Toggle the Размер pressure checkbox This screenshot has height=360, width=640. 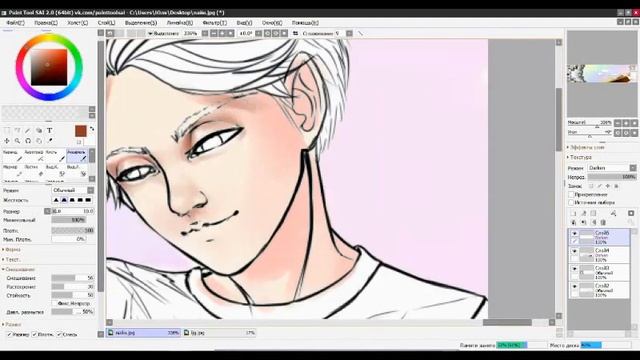pyautogui.click(x=9, y=334)
